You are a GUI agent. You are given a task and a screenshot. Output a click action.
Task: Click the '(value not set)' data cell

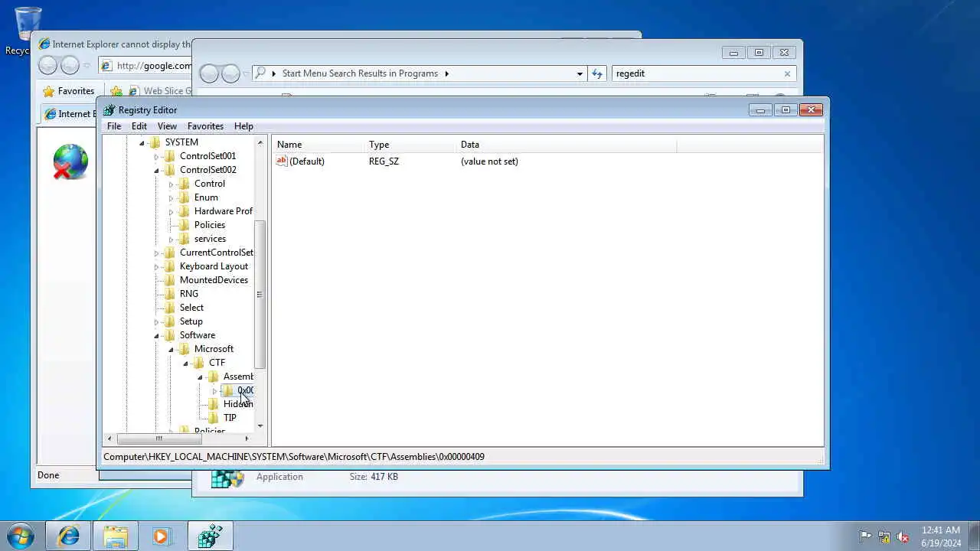489,161
